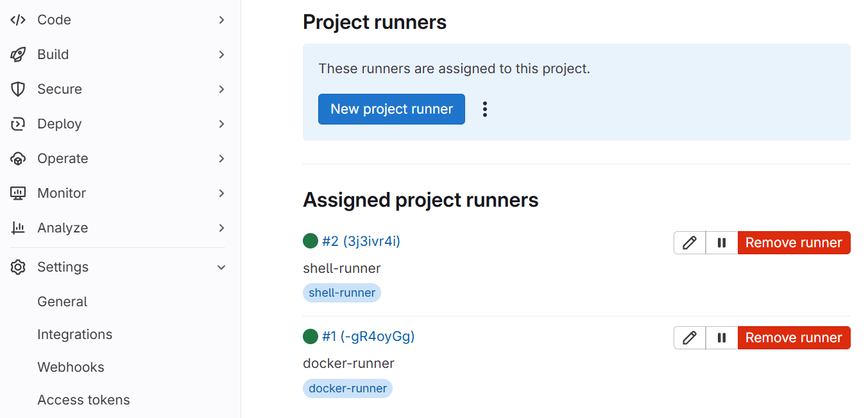
Task: Click the Analyze chart icon
Action: tap(18, 228)
